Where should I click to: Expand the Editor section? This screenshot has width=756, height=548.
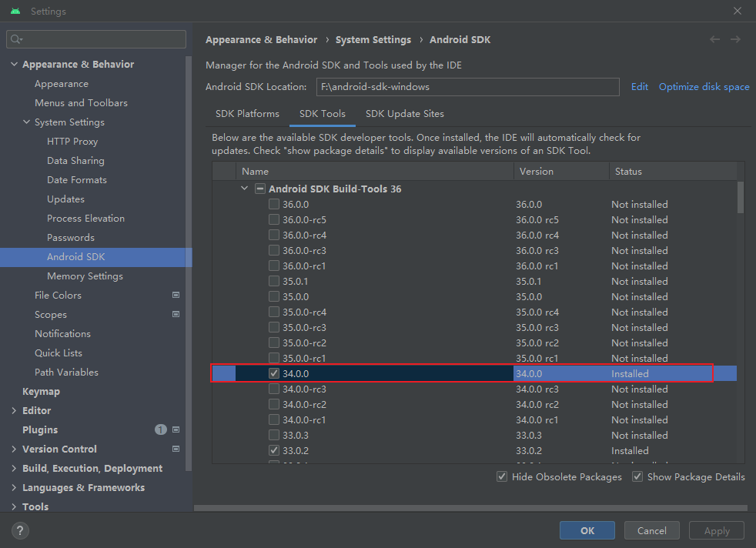pos(14,411)
